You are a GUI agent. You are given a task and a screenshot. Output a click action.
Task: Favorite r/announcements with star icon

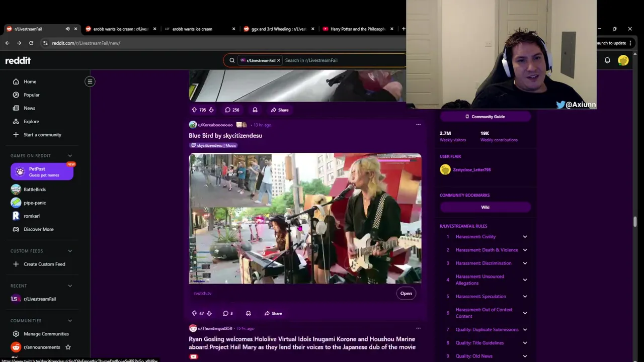pyautogui.click(x=68, y=347)
